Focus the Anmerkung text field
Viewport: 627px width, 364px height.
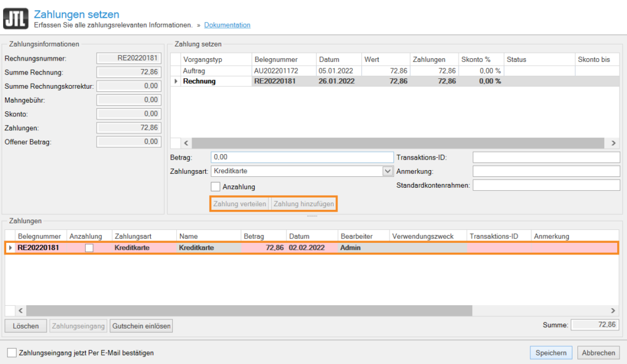pos(546,171)
